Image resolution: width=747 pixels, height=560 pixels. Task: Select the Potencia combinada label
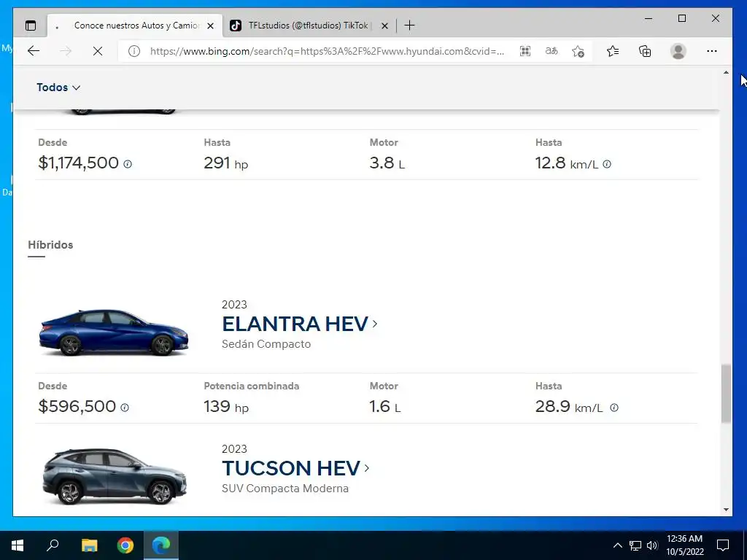pyautogui.click(x=252, y=386)
